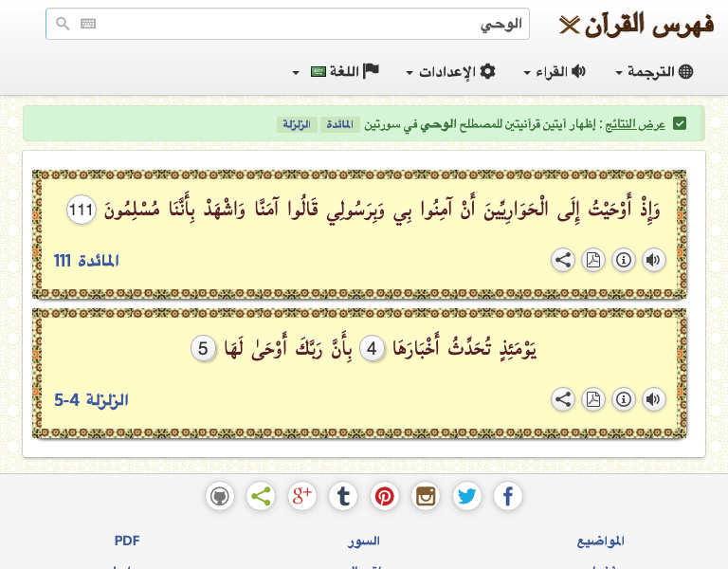The height and width of the screenshot is (569, 728).
Task: Share Al-Ma'idah verse 111
Action: coord(563,260)
